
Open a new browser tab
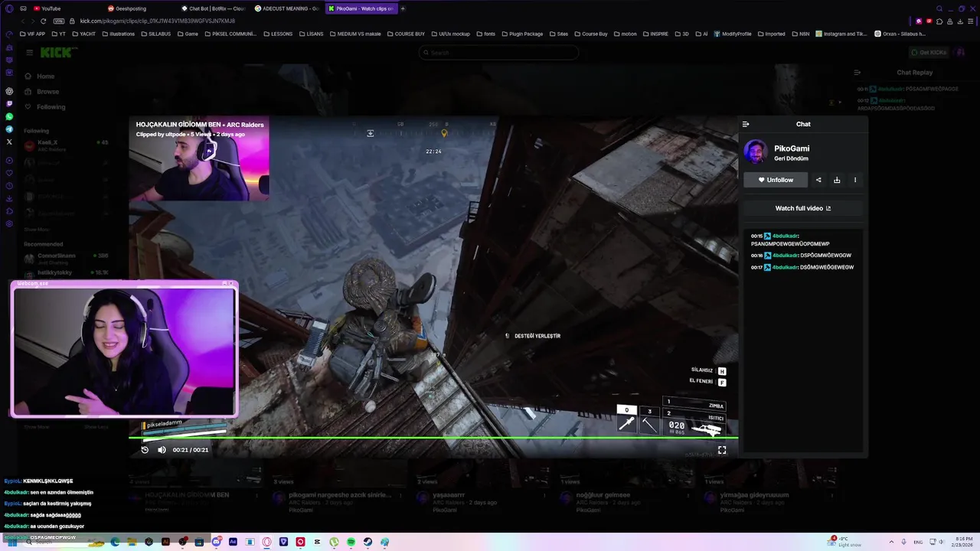coord(403,8)
